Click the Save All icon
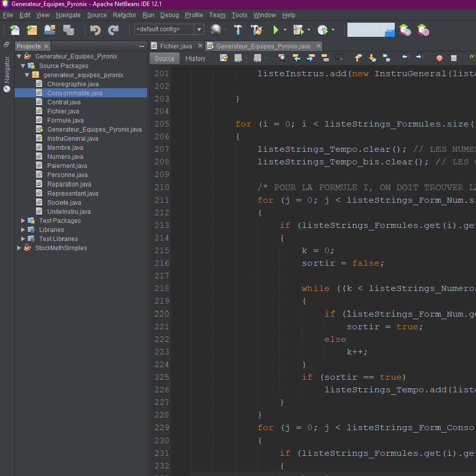The height and width of the screenshot is (476, 476). (x=68, y=30)
